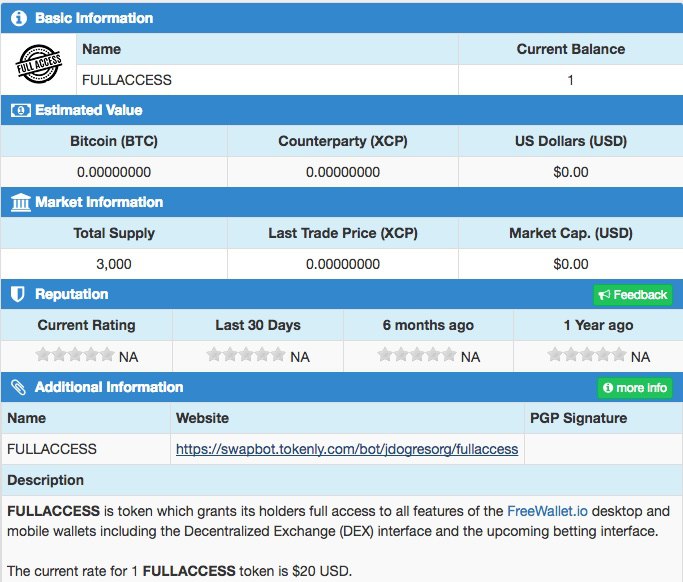Click the money icon beside Estimated Value
The width and height of the screenshot is (683, 582).
[x=20, y=110]
